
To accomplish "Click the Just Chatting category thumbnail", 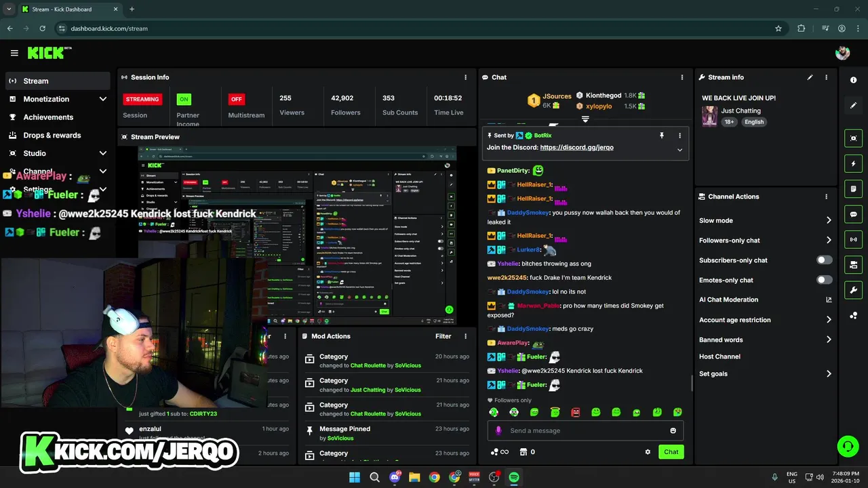I will (709, 116).
